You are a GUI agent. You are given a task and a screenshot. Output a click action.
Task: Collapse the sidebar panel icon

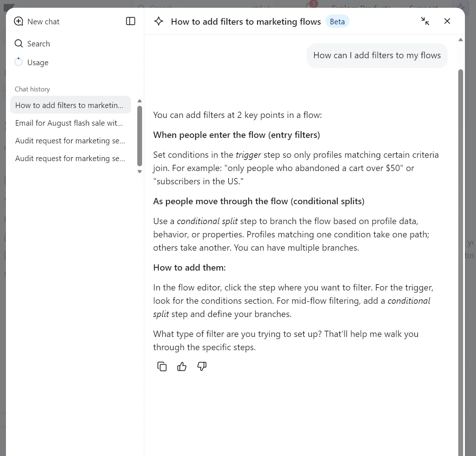[x=131, y=21]
